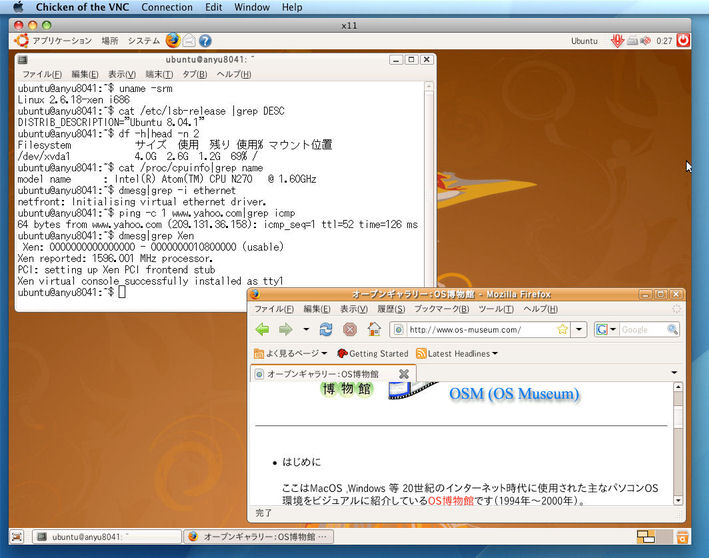
Task: Click the Firefox activity throbber icon
Action: click(x=676, y=309)
